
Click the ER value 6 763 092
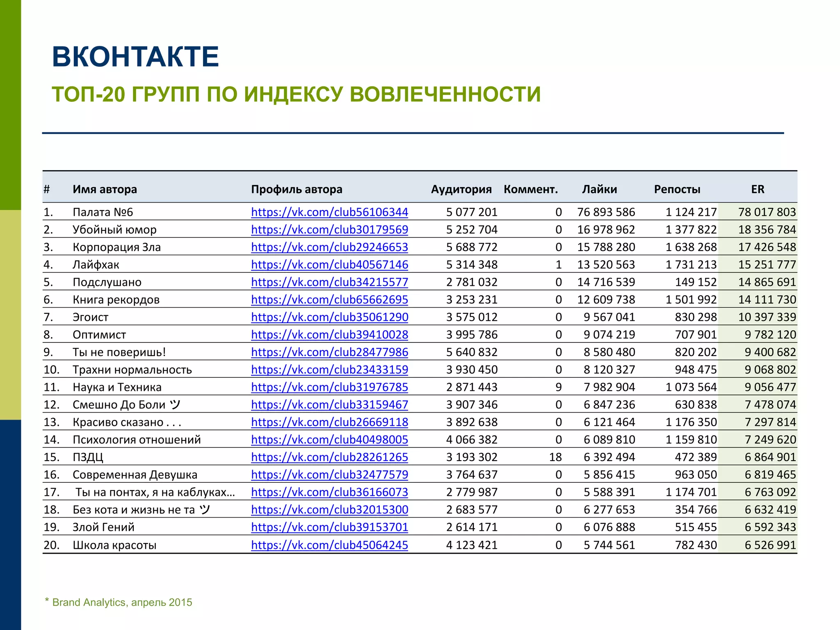point(770,492)
